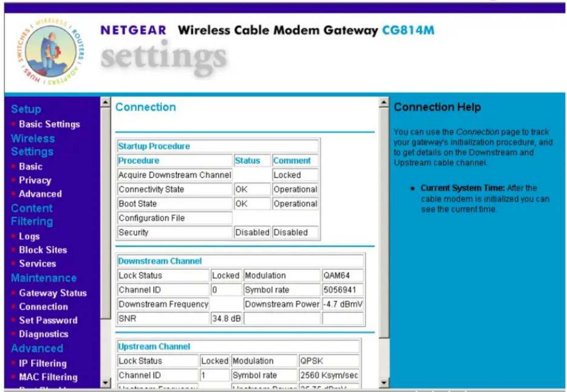This screenshot has height=392, width=567.
Task: Open the Set Password page
Action: pos(48,320)
